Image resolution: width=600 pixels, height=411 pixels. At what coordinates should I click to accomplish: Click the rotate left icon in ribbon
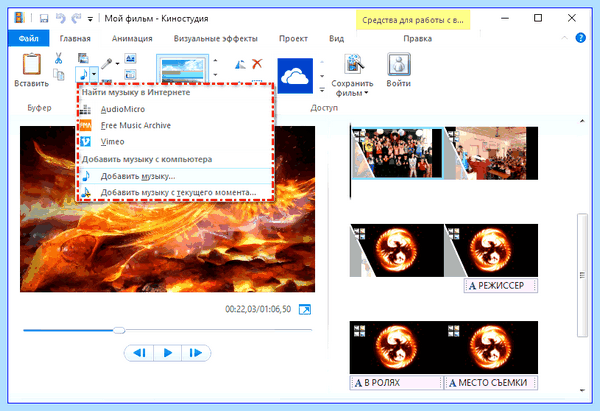pos(240,64)
